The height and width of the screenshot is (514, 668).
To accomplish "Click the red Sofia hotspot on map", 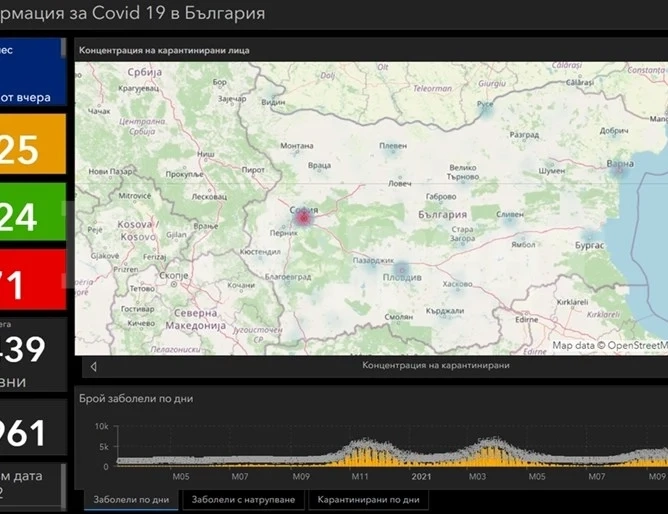I will tap(303, 218).
